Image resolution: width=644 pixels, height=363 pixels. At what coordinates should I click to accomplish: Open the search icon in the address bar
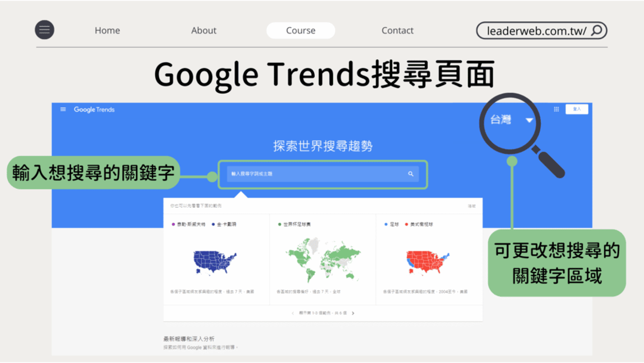598,30
